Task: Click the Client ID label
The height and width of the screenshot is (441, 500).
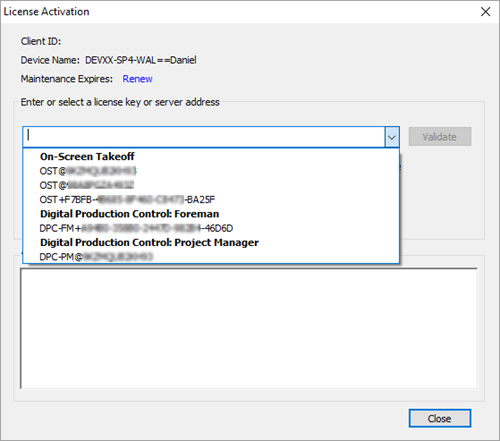Action: pyautogui.click(x=41, y=41)
